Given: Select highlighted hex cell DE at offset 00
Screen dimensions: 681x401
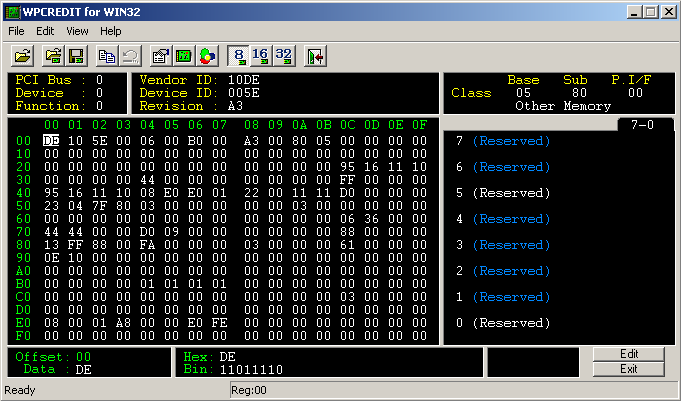Looking at the screenshot, I should tap(51, 141).
